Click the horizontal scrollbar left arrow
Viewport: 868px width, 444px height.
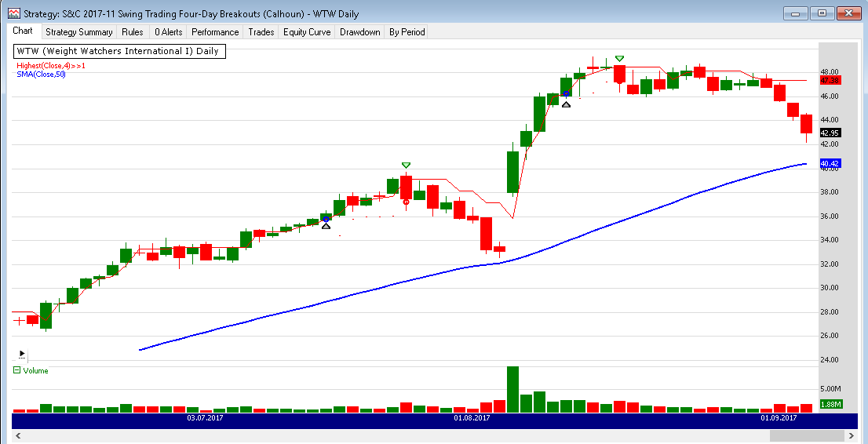coord(18,436)
